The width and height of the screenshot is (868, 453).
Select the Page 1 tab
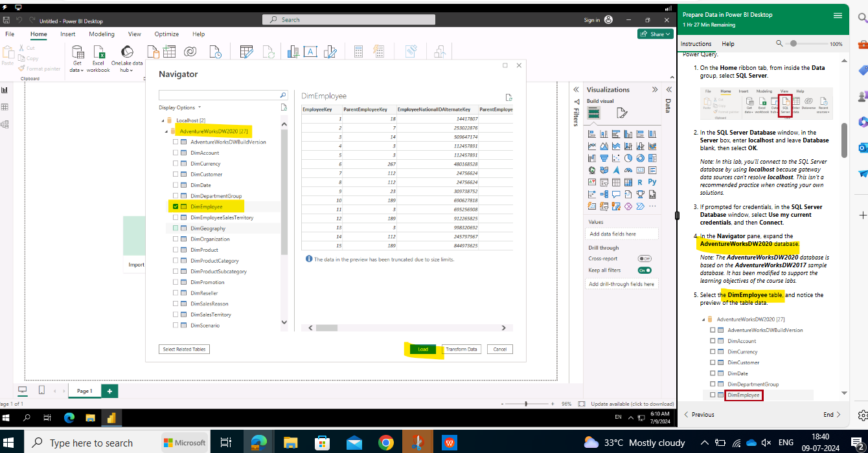(84, 391)
